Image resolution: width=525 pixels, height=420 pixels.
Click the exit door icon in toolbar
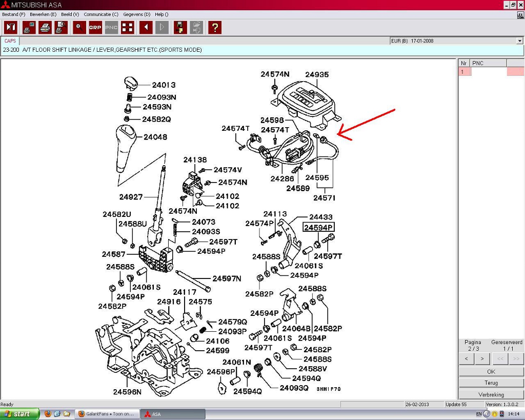(x=11, y=27)
